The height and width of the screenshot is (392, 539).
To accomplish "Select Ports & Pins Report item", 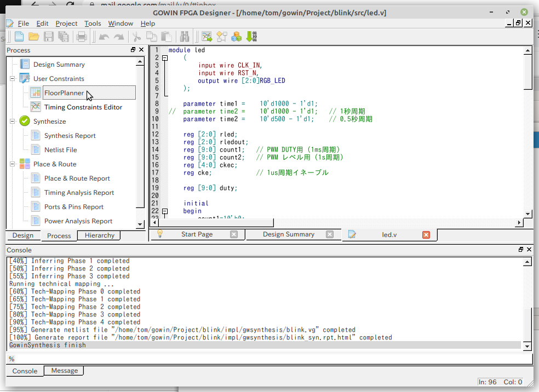I will coord(74,207).
